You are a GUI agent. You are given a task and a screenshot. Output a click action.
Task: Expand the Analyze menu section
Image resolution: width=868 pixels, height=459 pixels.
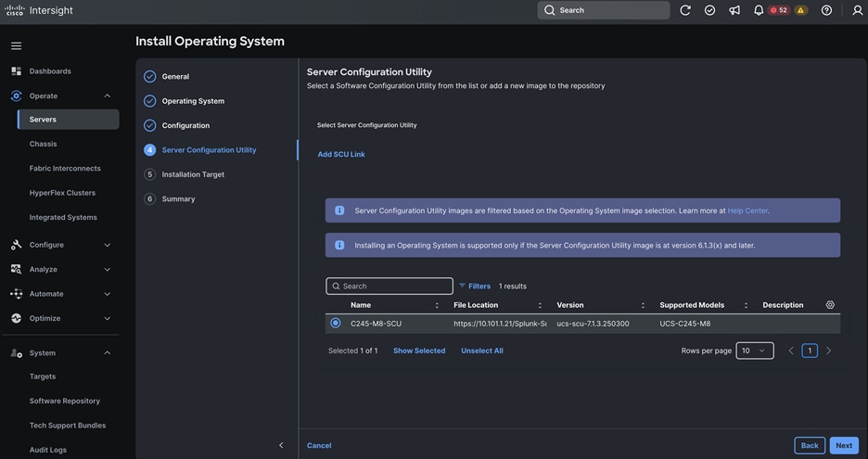(108, 269)
